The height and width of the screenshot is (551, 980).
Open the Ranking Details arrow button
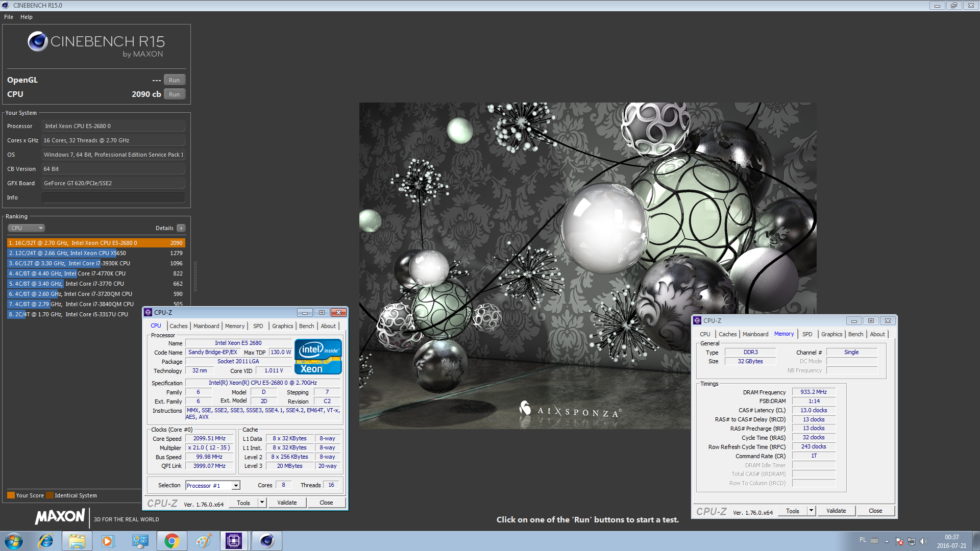181,228
